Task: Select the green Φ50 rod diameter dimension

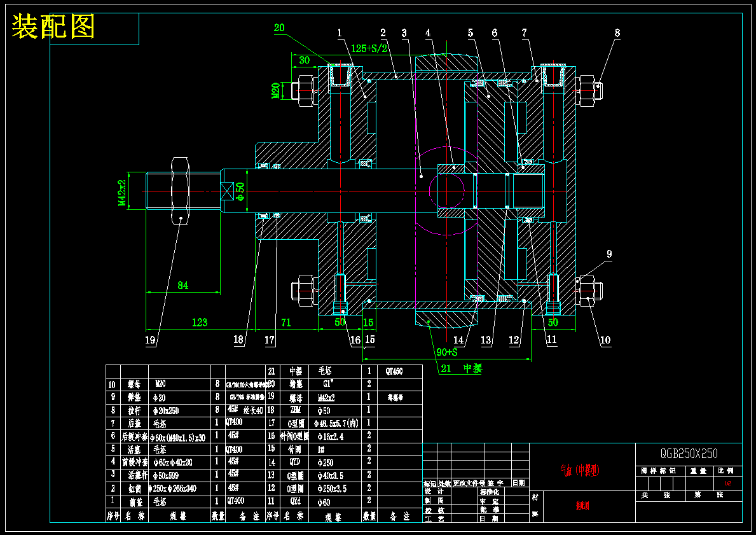Action: click(240, 191)
